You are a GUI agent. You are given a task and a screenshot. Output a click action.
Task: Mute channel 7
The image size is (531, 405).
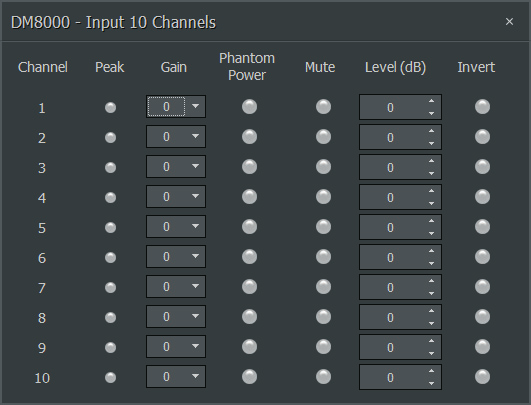323,286
